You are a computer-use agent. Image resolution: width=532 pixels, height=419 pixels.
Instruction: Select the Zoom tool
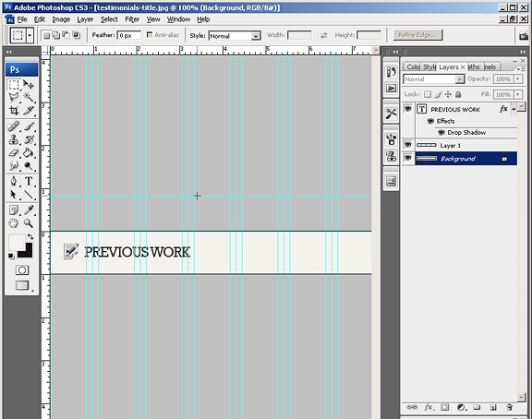pyautogui.click(x=29, y=223)
